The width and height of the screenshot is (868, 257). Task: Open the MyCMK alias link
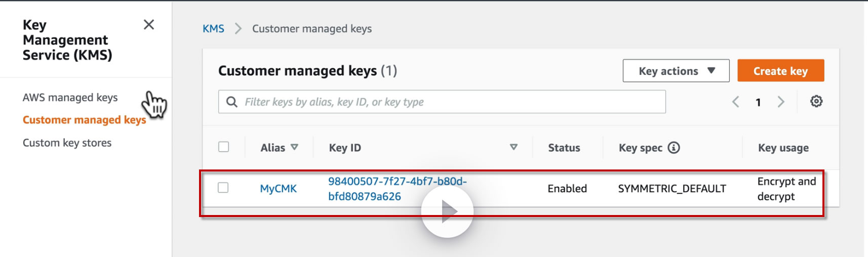[278, 189]
